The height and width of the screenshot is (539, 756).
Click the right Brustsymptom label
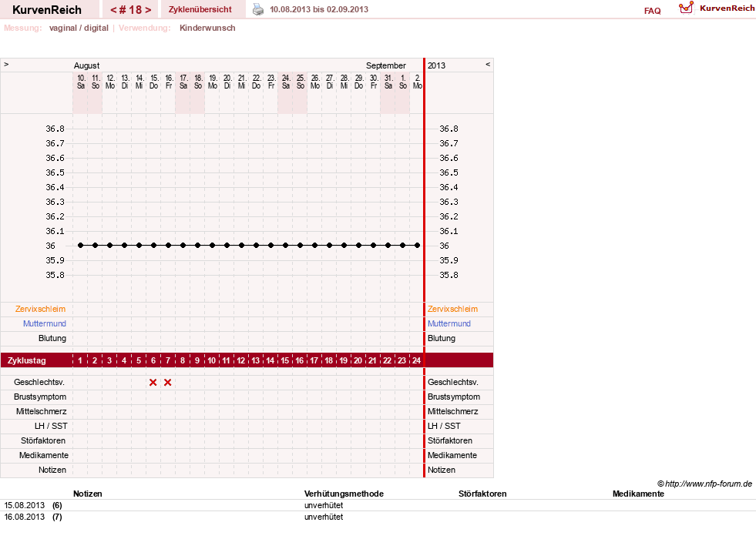tap(454, 397)
